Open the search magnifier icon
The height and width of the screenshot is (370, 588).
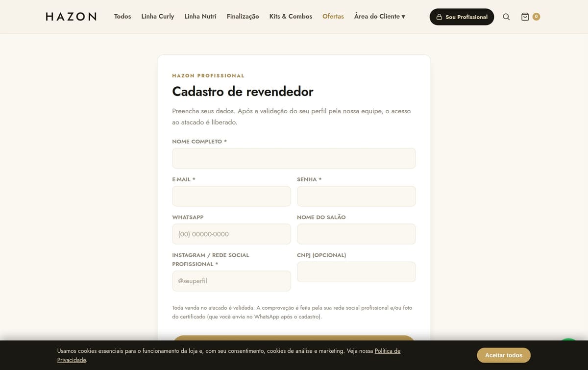pyautogui.click(x=506, y=17)
